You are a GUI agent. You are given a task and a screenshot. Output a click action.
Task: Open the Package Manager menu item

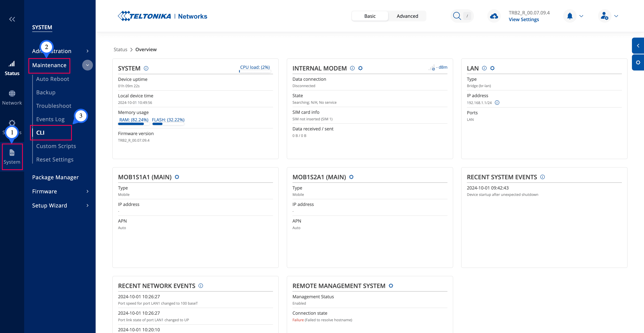tap(56, 177)
